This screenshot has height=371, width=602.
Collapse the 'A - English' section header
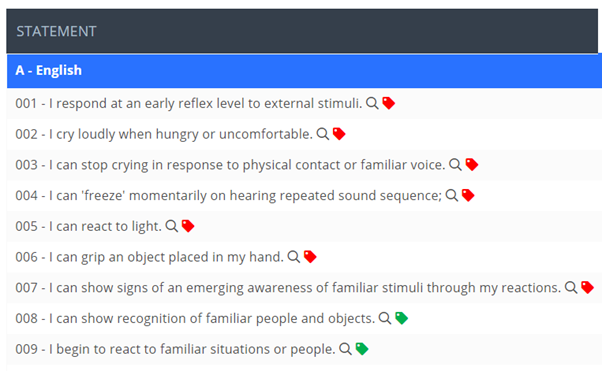(x=304, y=71)
